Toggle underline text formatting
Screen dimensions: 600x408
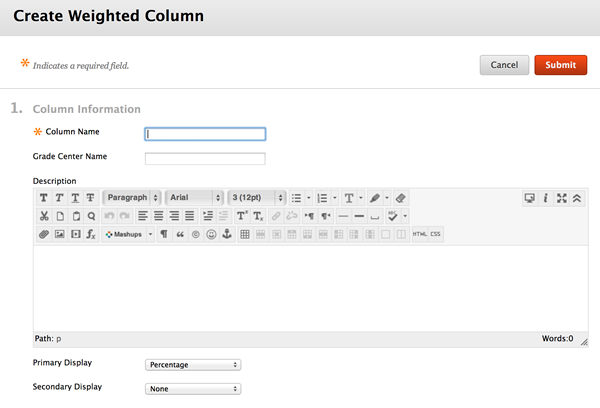(x=75, y=198)
